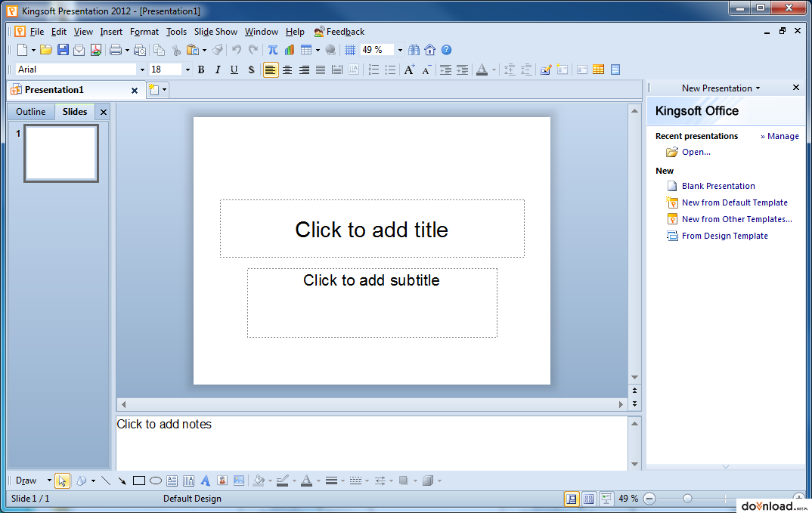Expand the paste options dropdown arrow
The image size is (812, 513).
(x=205, y=50)
